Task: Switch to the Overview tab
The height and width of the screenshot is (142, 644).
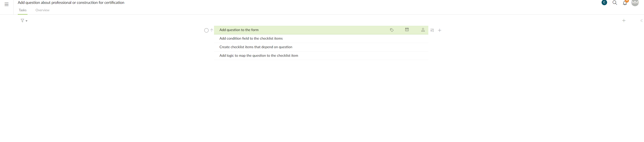Action: coord(42,10)
